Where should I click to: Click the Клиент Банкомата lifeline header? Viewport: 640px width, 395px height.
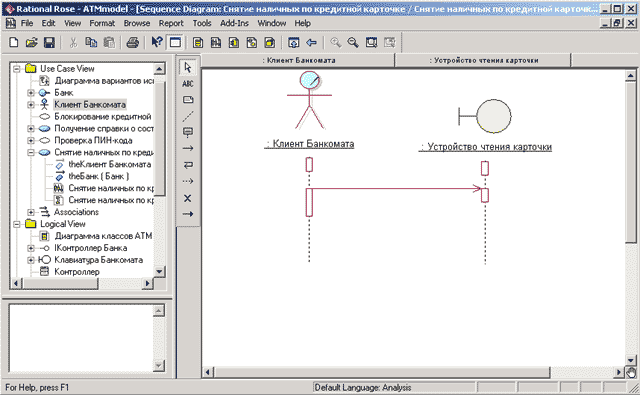[x=298, y=60]
